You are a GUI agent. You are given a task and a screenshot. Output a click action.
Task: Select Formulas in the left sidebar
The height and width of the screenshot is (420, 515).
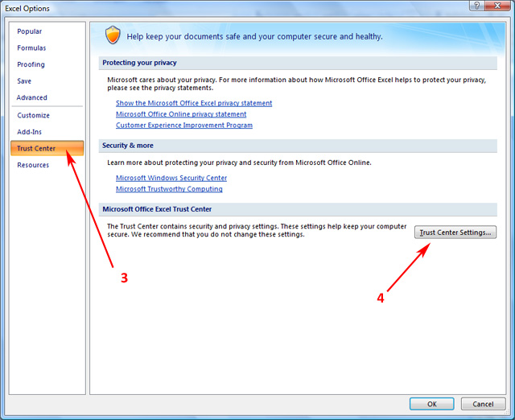pyautogui.click(x=31, y=48)
